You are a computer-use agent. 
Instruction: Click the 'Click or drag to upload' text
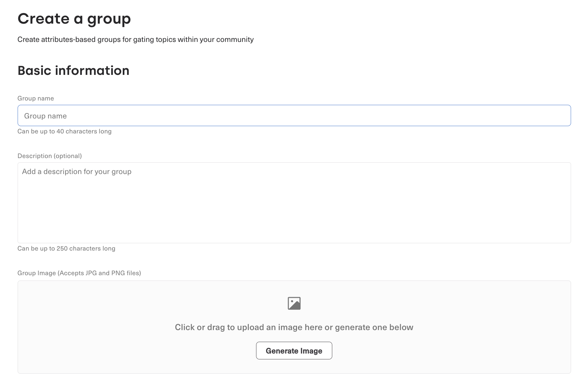pyautogui.click(x=294, y=327)
